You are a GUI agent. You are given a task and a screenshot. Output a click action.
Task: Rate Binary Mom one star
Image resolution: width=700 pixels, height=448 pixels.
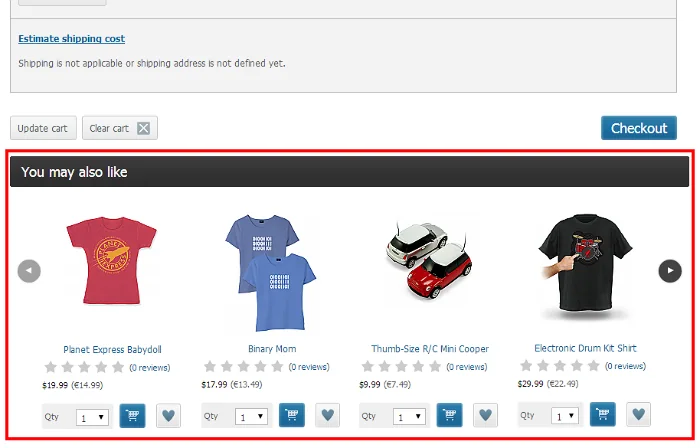pyautogui.click(x=210, y=366)
